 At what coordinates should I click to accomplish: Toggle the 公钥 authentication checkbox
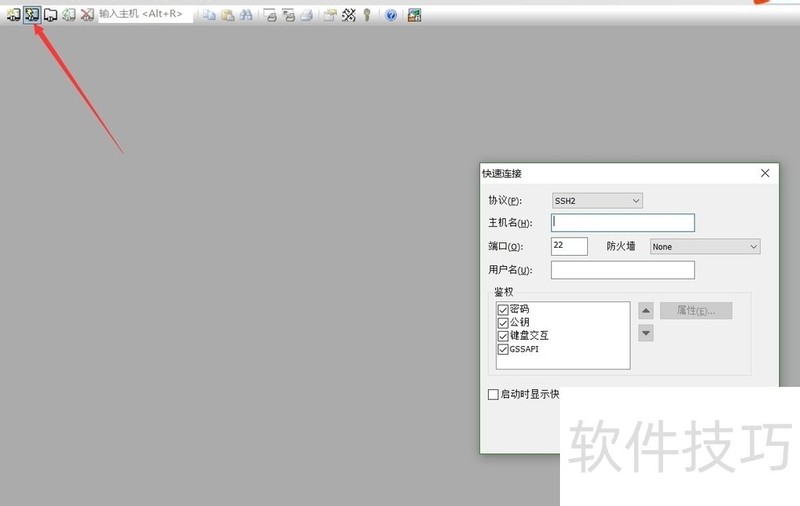[x=503, y=323]
